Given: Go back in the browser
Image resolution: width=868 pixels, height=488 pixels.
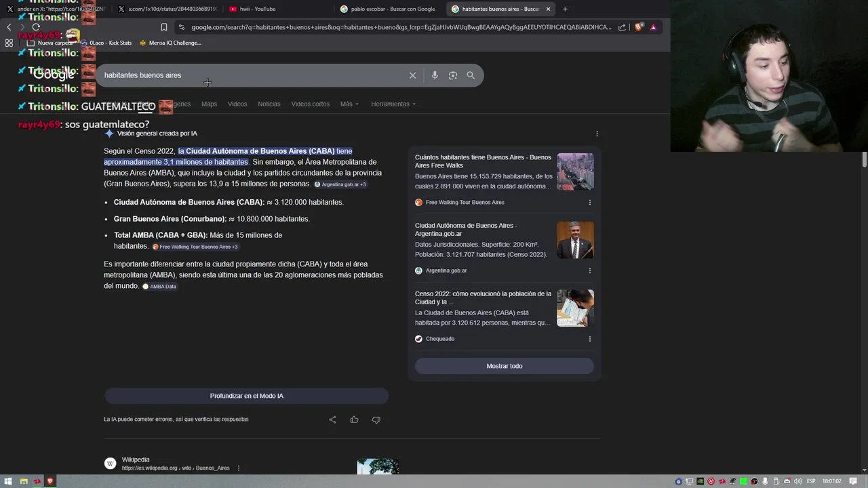Looking at the screenshot, I should coord(9,27).
